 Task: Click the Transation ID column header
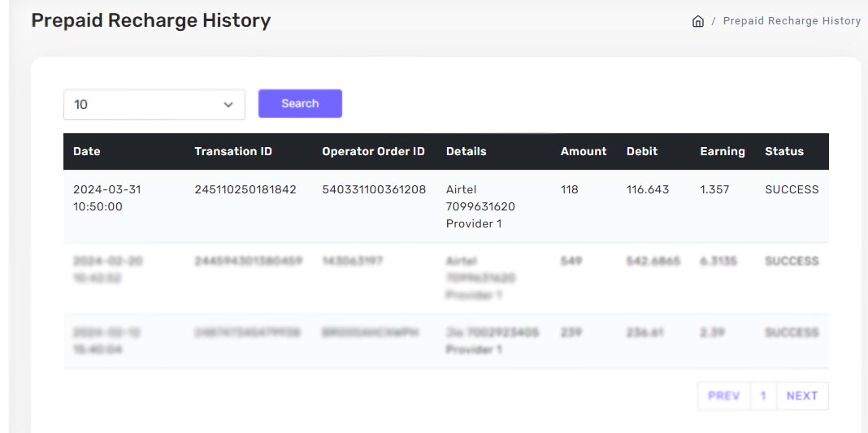[x=233, y=151]
